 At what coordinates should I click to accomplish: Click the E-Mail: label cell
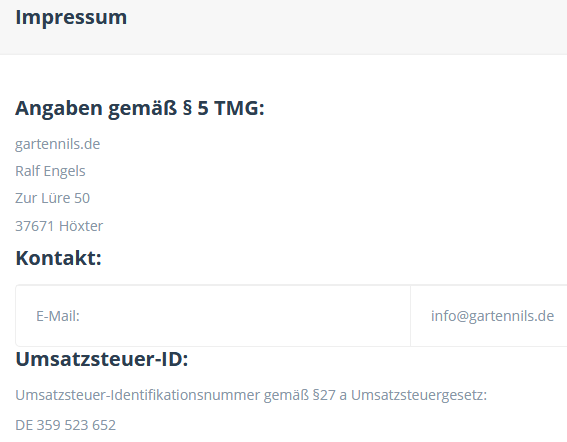click(x=213, y=316)
